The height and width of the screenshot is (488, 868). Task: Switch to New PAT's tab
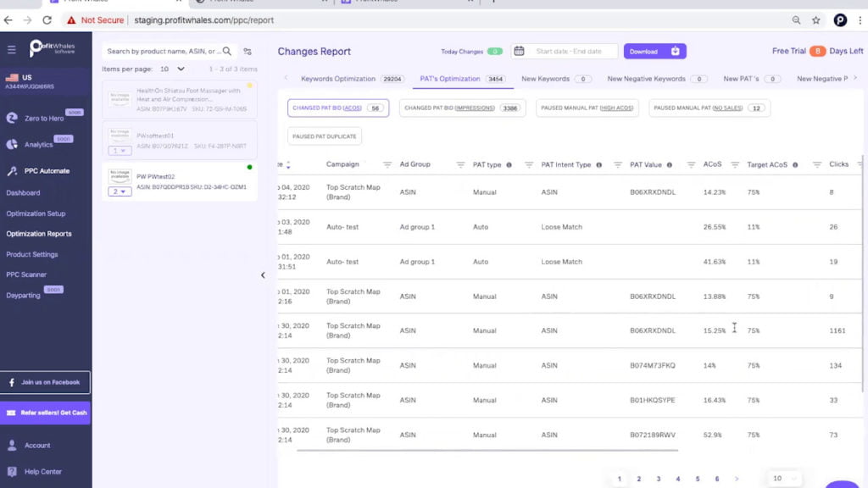click(752, 79)
